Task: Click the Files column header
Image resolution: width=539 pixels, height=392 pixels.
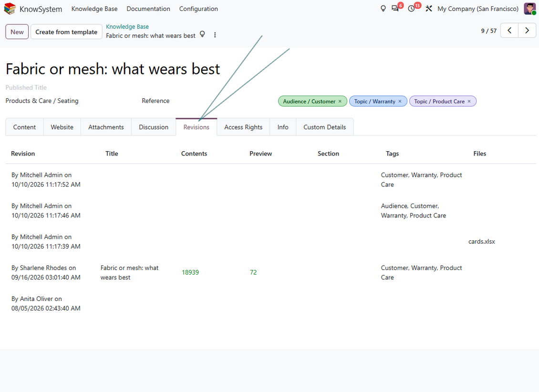Action: (x=479, y=154)
